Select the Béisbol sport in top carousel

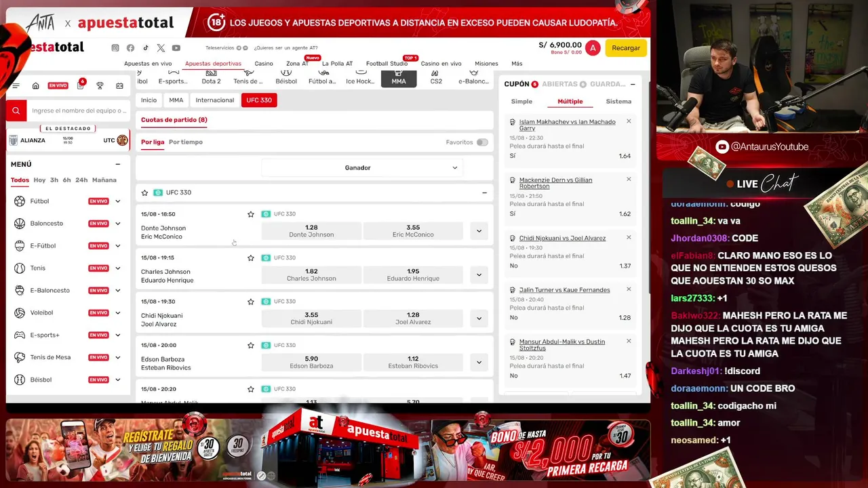(x=286, y=78)
